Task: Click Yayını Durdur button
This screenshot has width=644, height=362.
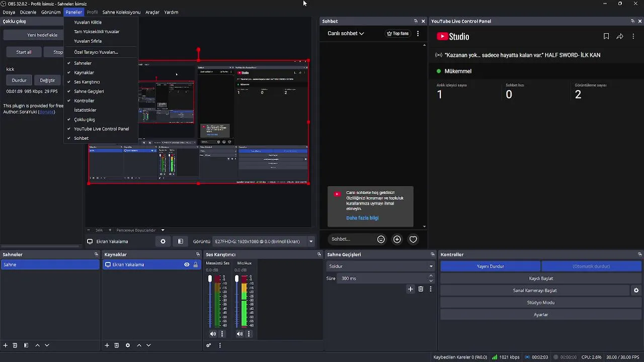Action: coord(491,266)
